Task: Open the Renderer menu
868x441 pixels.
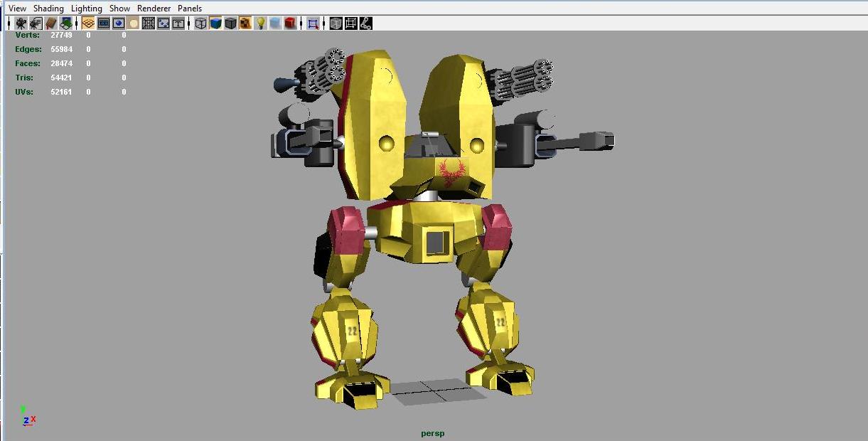Action: pos(154,9)
